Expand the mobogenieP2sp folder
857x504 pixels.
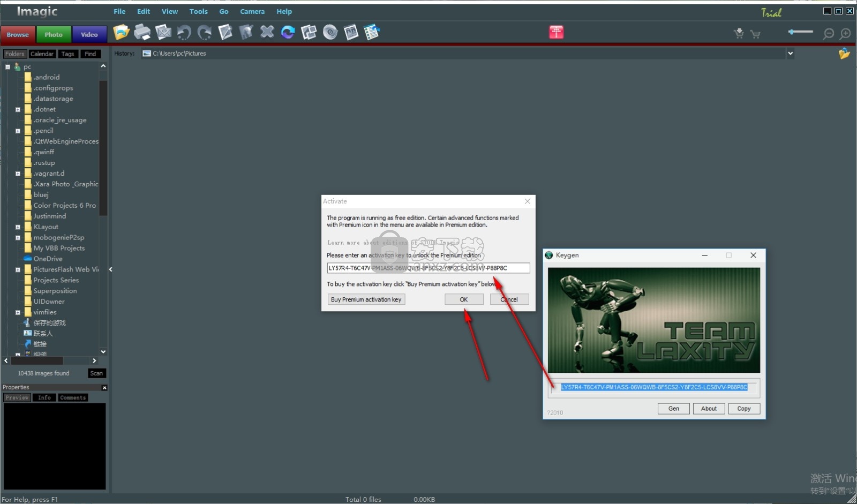18,238
